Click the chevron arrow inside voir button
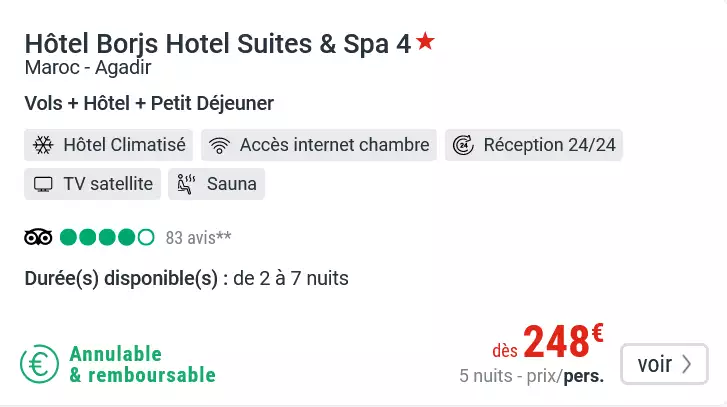This screenshot has width=727, height=407. pos(687,364)
